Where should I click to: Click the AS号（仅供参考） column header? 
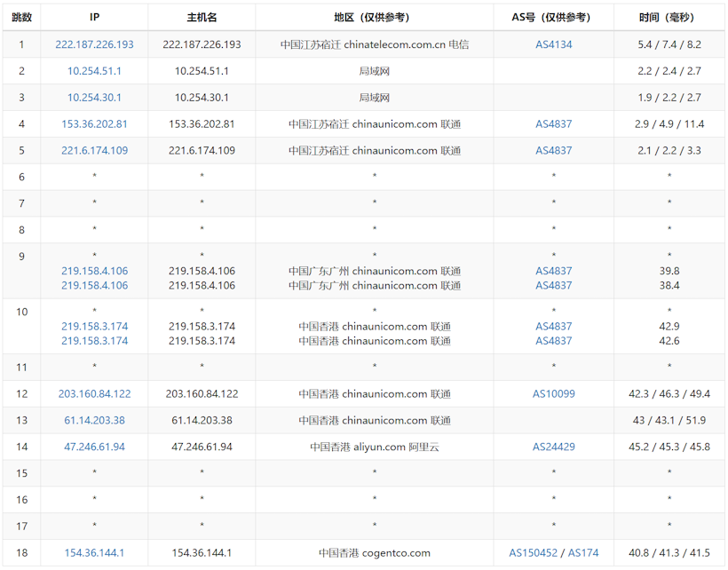[x=553, y=18]
